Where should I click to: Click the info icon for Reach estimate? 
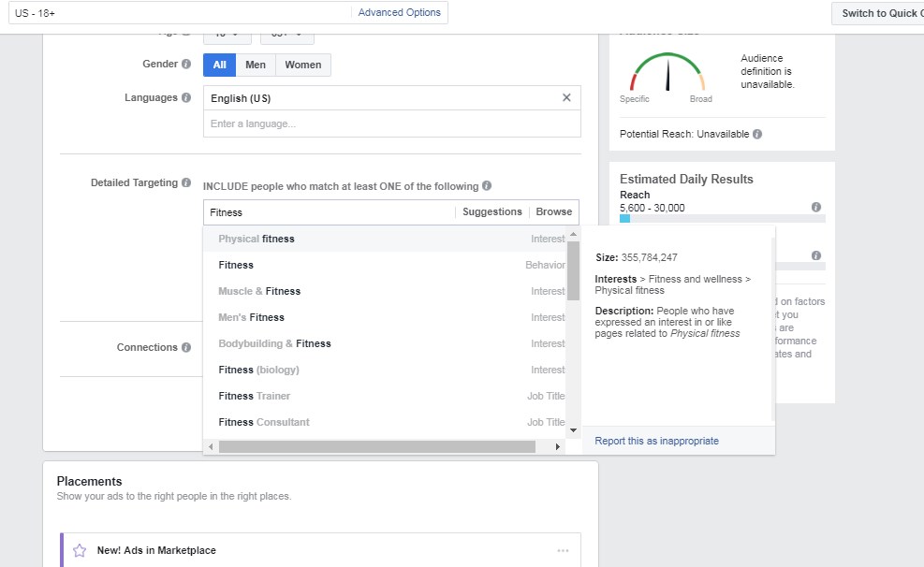tap(816, 208)
